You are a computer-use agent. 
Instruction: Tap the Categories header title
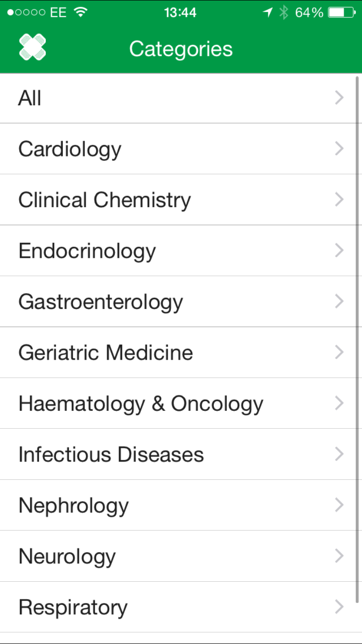point(181,49)
